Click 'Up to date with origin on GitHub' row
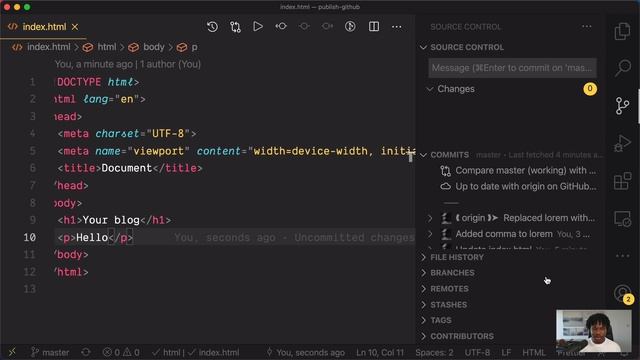The image size is (640, 360). pos(518,187)
